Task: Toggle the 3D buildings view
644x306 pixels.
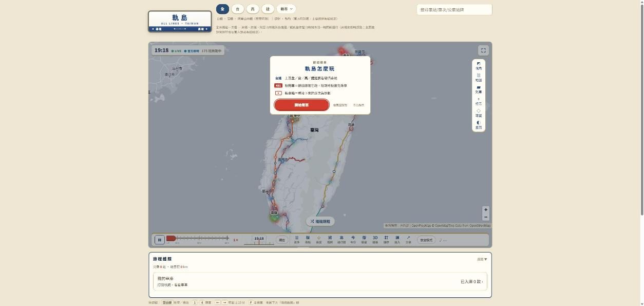Action: point(375,239)
